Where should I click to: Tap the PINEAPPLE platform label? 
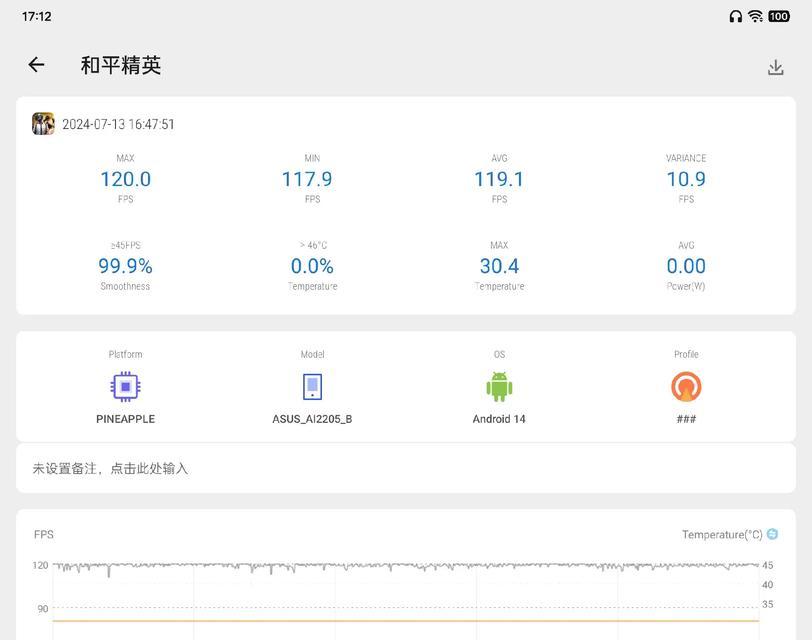point(125,419)
